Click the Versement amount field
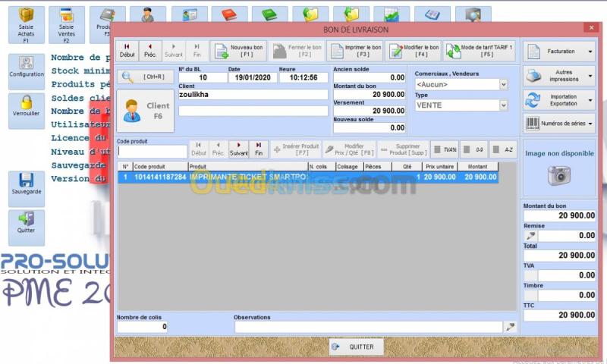The height and width of the screenshot is (364, 607). point(370,111)
